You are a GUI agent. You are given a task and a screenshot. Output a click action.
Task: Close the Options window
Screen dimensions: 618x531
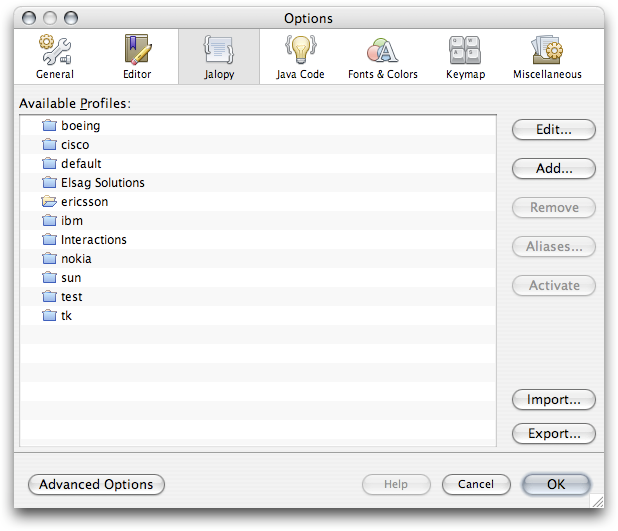pos(29,18)
